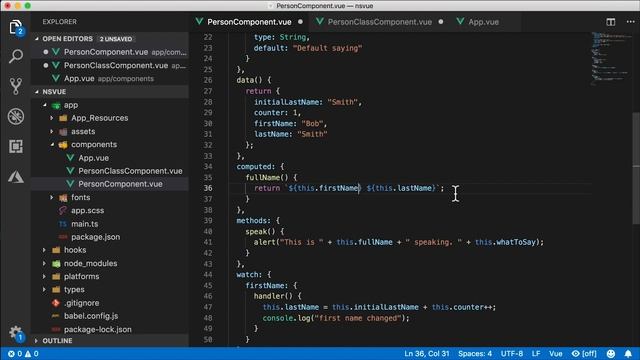
Task: Click the errors and warnings status indicator
Action: [23, 353]
